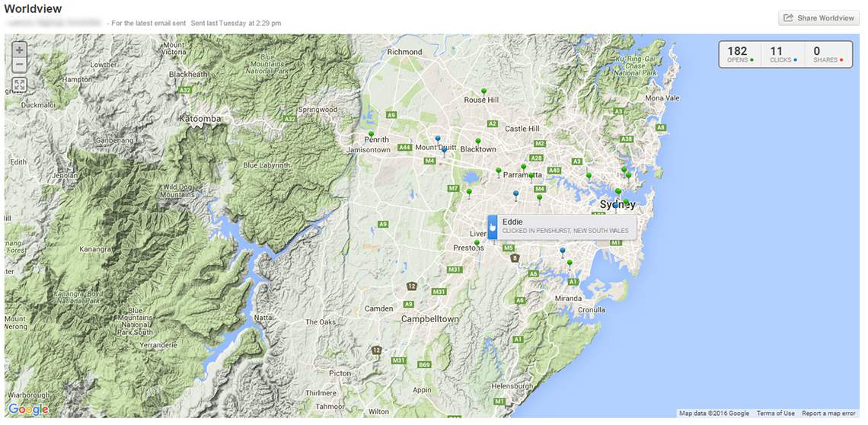Click the blue pin south of Parramatta
Viewport: 868px width, 425px height.
tap(515, 194)
